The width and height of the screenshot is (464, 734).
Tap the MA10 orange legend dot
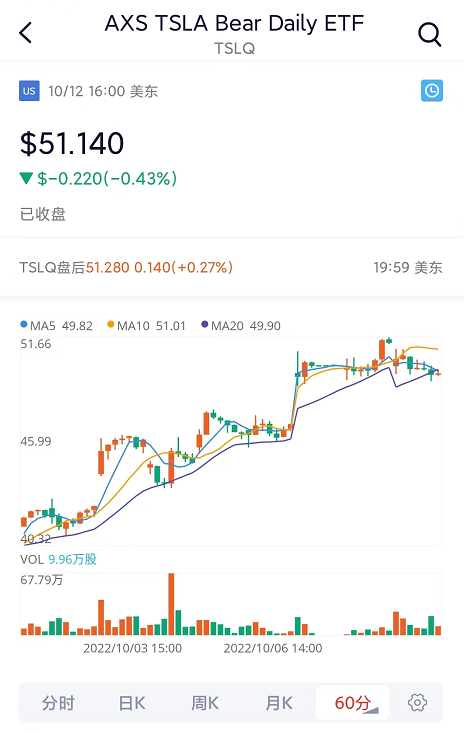click(111, 324)
